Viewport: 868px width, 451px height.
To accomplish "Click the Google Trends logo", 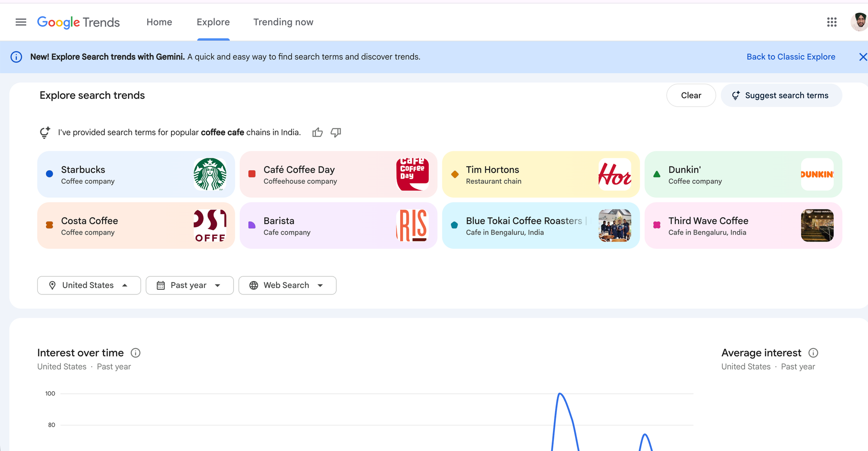I will point(78,22).
